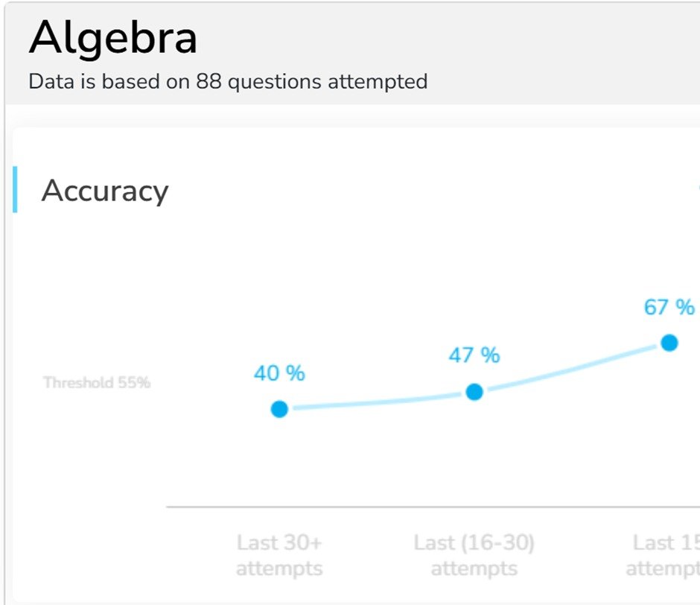Click the 47 % data point dot

(474, 392)
